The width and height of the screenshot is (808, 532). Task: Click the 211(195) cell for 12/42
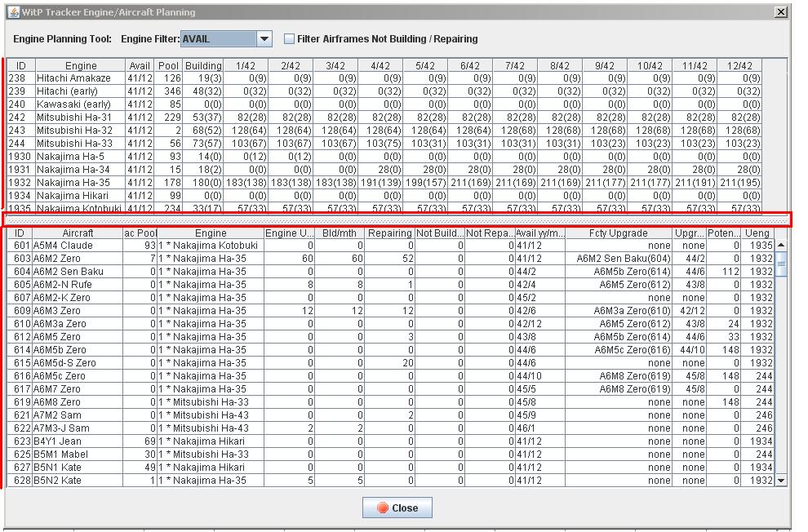click(x=739, y=182)
